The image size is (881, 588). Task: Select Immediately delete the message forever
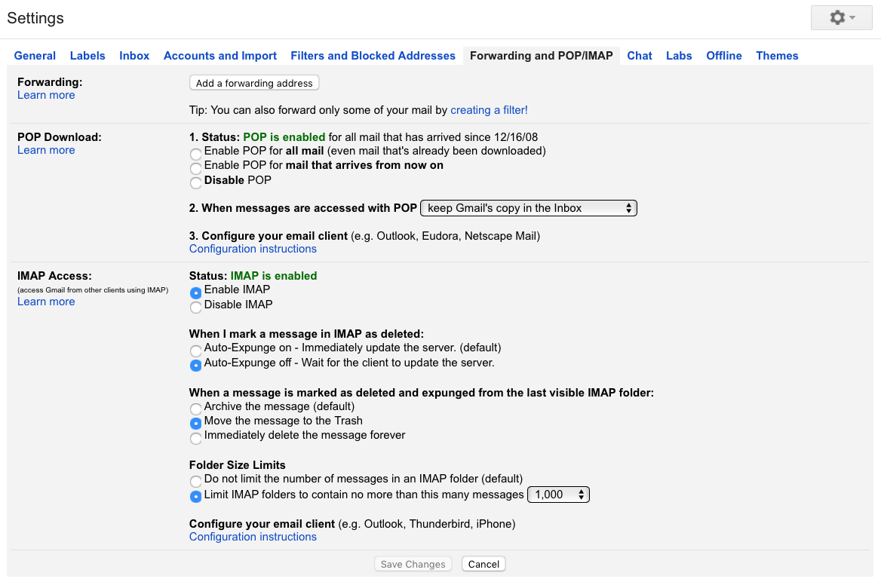196,437
